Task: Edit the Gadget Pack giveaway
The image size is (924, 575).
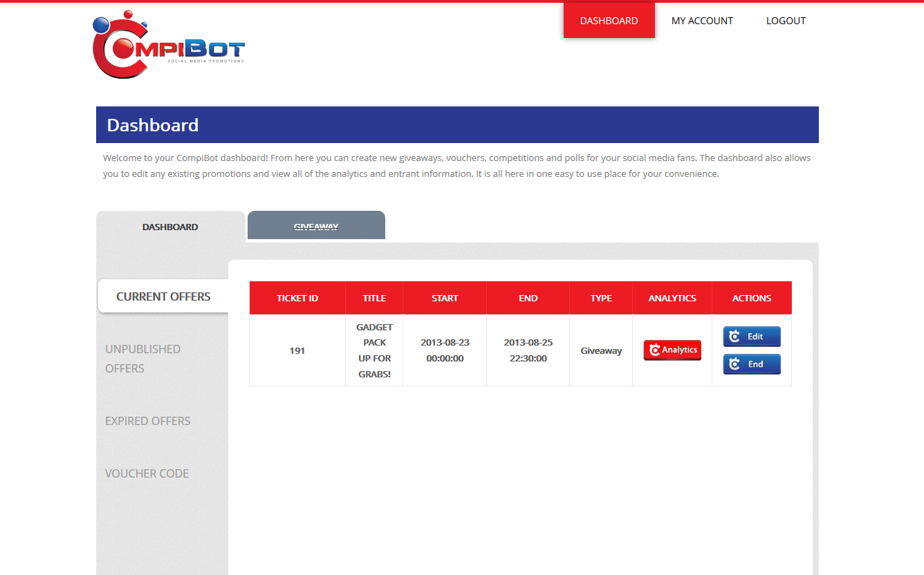Action: pos(752,337)
